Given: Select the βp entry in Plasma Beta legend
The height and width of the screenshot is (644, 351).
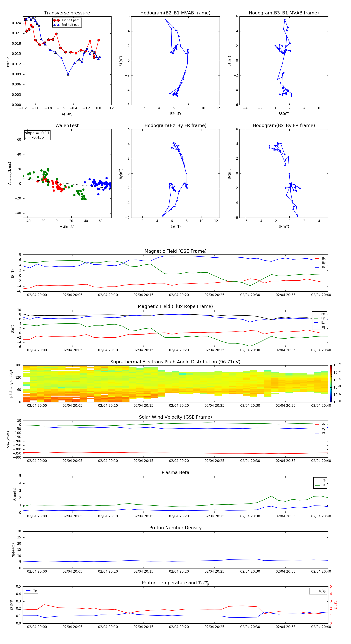Looking at the screenshot, I should tap(320, 480).
